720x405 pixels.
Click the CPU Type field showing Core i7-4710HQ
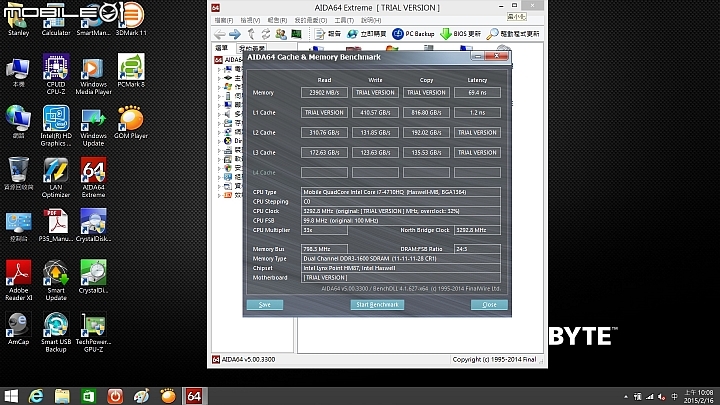pos(401,192)
